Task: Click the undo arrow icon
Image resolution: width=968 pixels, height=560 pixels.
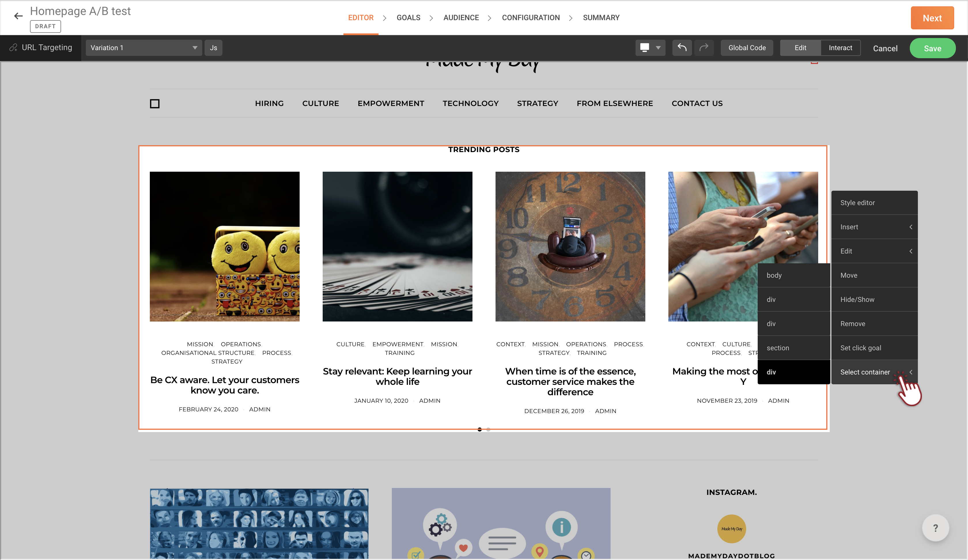Action: [x=682, y=48]
